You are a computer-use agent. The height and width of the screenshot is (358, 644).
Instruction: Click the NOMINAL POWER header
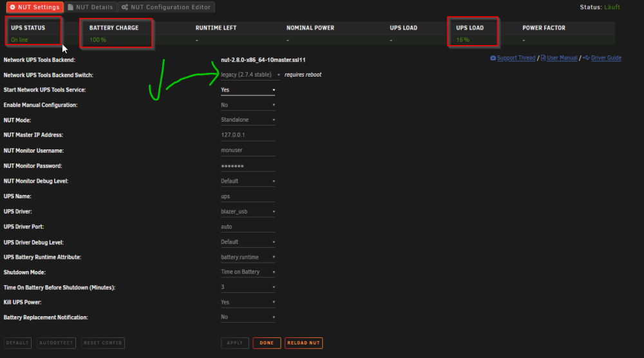tap(310, 28)
